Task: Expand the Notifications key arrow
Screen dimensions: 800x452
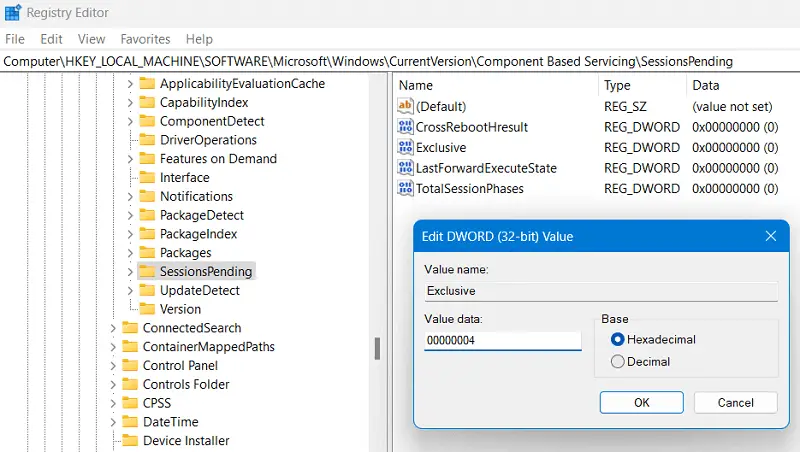Action: (x=129, y=197)
